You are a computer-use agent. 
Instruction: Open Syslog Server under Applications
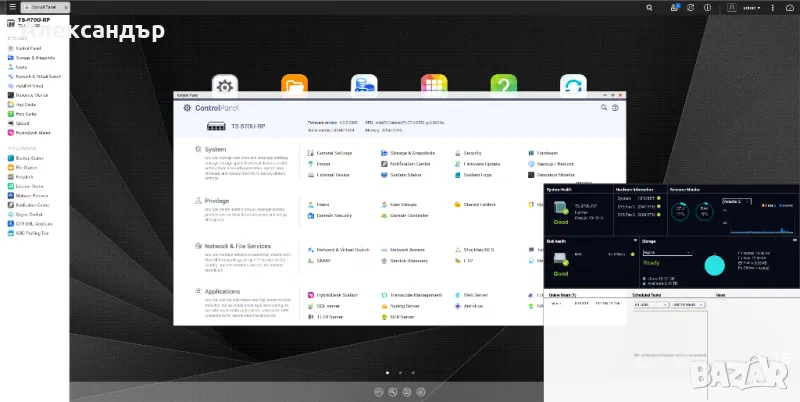(401, 306)
